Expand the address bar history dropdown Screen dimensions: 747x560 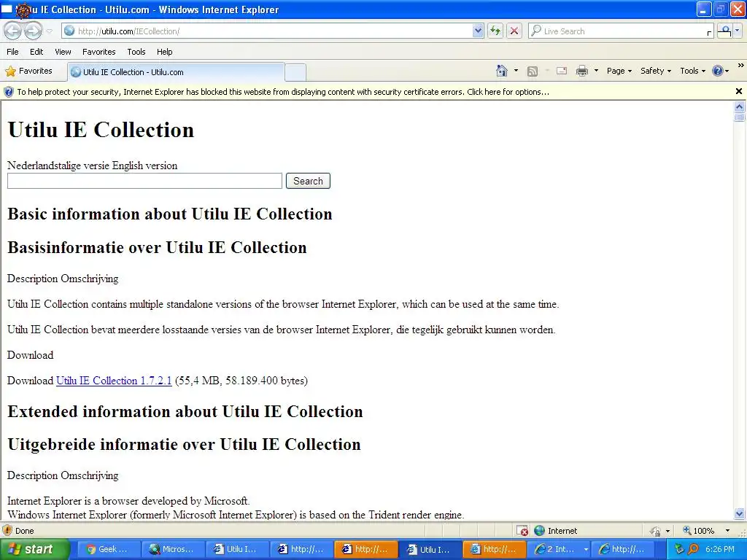pyautogui.click(x=478, y=31)
